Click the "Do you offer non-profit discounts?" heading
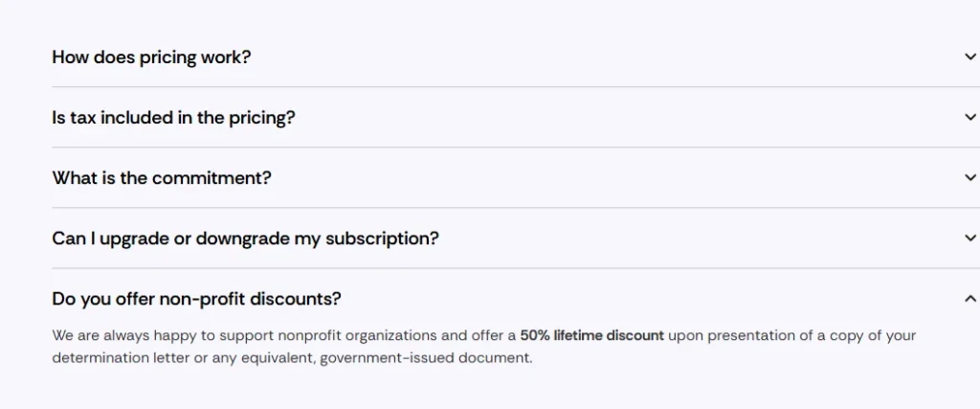Viewport: 980px width, 409px height. pos(196,300)
